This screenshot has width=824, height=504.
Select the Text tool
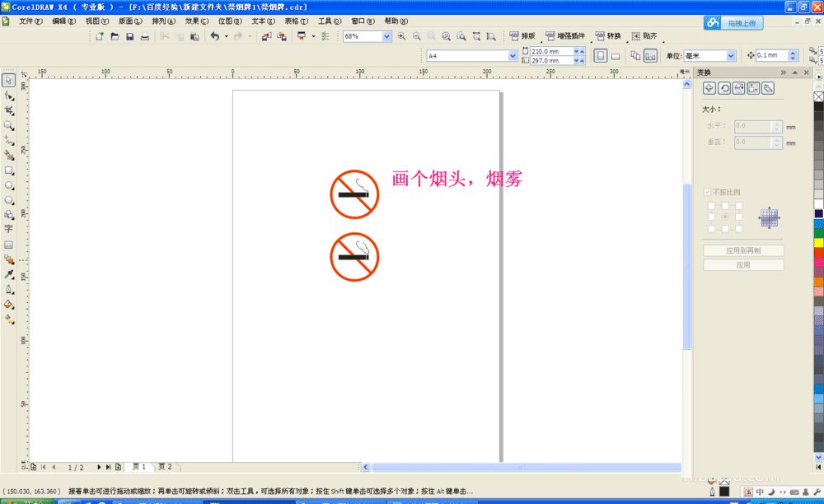[x=8, y=227]
